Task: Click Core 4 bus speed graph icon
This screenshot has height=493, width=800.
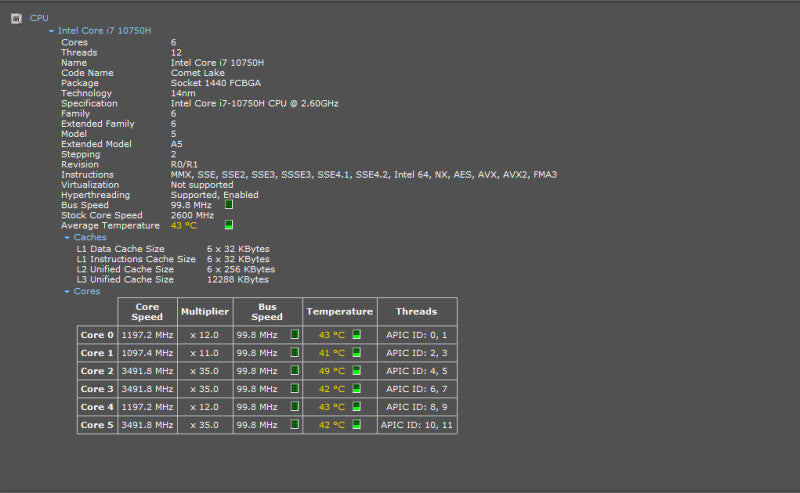Action: tap(294, 407)
